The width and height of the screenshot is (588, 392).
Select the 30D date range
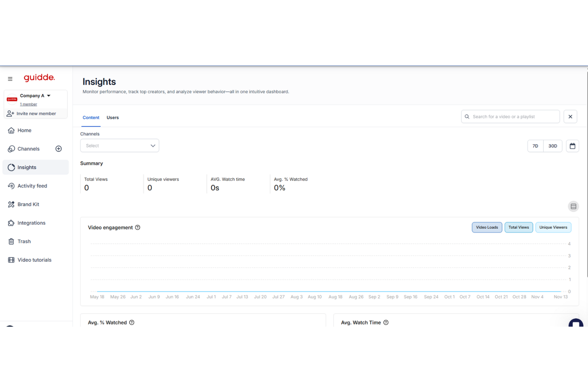553,146
